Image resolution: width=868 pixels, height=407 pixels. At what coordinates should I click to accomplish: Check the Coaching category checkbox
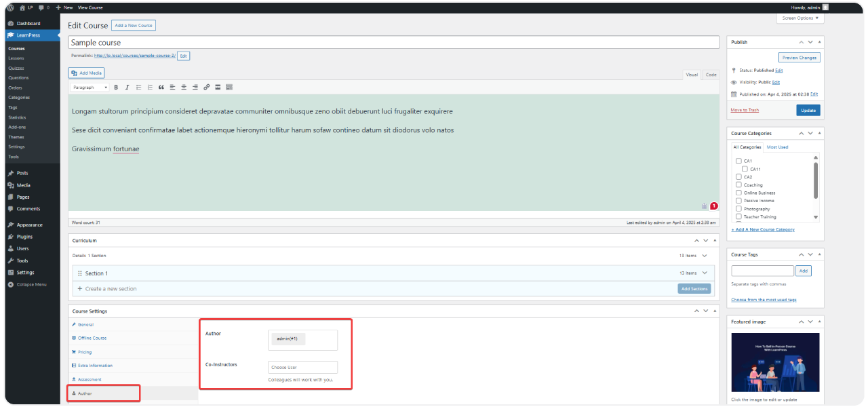tap(738, 185)
